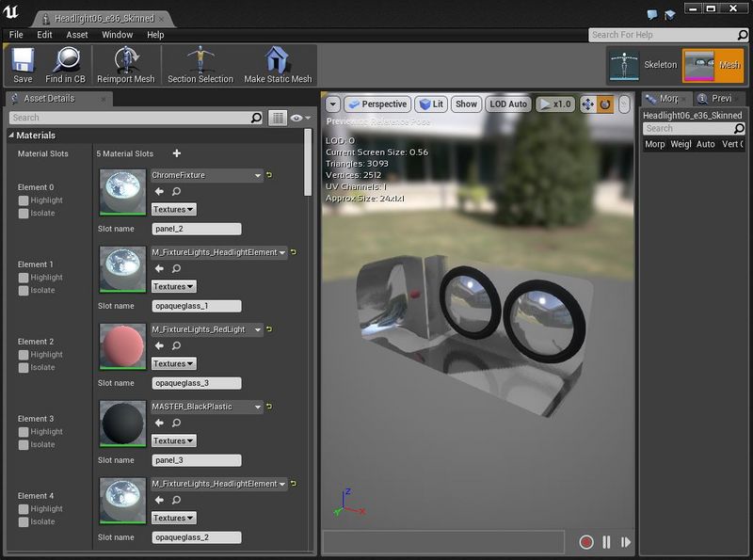This screenshot has height=560, width=753.
Task: Click Find in CB icon
Action: coord(65,62)
